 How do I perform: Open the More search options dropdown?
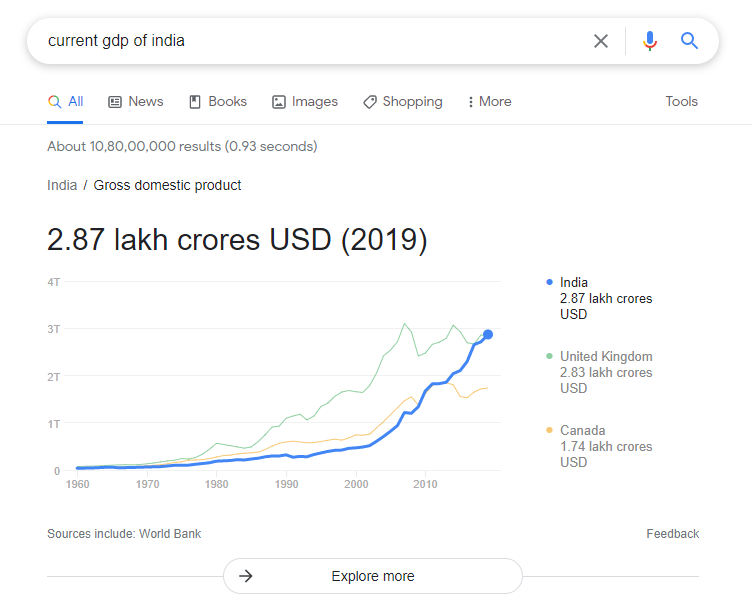pyautogui.click(x=489, y=102)
